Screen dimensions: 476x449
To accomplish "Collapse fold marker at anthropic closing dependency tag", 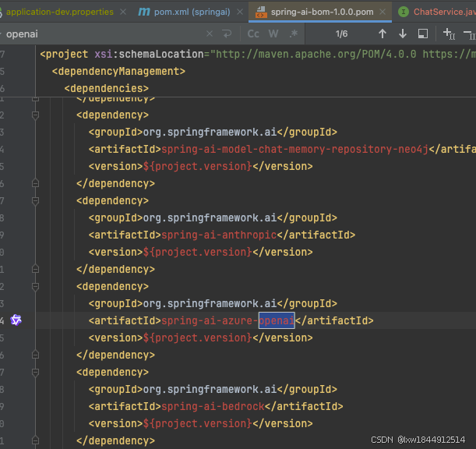I will (x=35, y=269).
